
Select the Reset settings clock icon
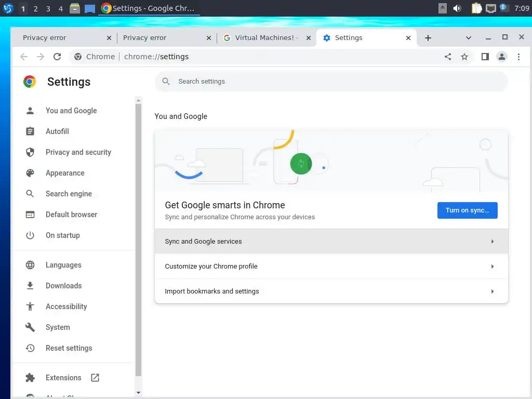(x=30, y=348)
